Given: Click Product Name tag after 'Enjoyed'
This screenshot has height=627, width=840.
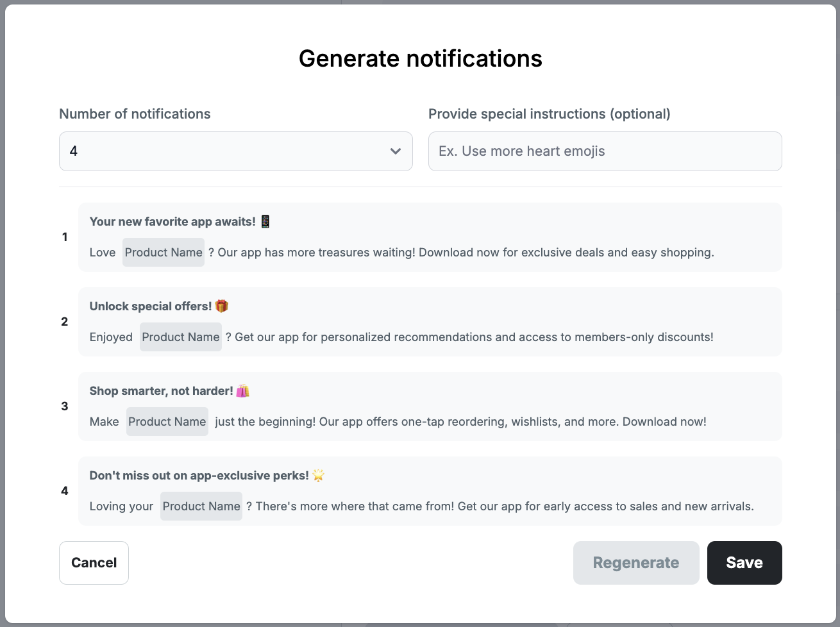Looking at the screenshot, I should (181, 337).
